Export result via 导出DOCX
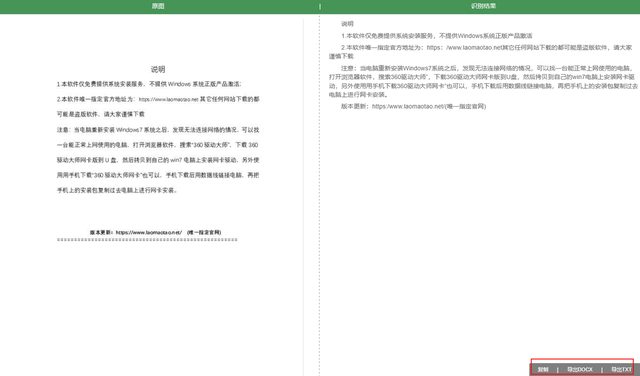The image size is (640, 376). pyautogui.click(x=580, y=369)
